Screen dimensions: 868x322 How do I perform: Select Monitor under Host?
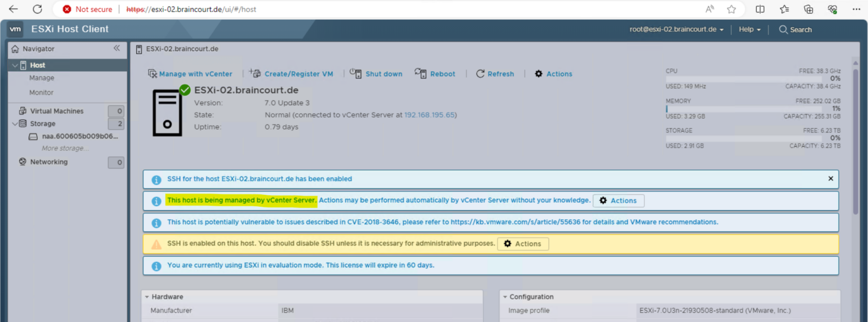click(41, 92)
